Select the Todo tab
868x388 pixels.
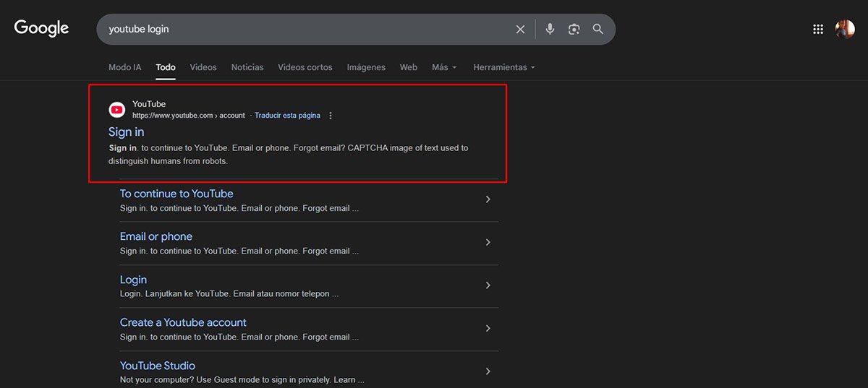coord(166,67)
